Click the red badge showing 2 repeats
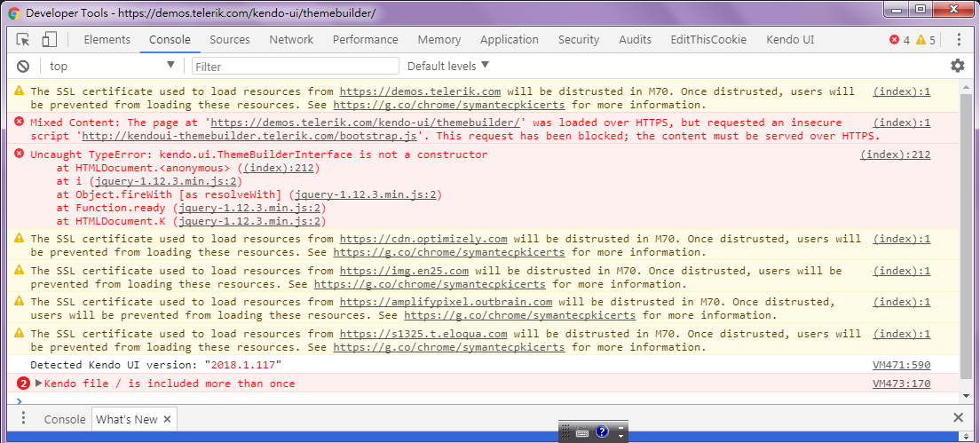 coord(23,383)
